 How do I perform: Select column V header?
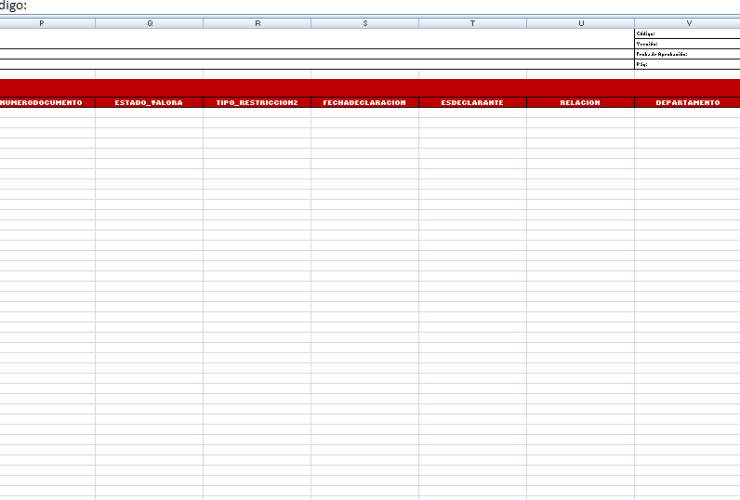pos(688,23)
